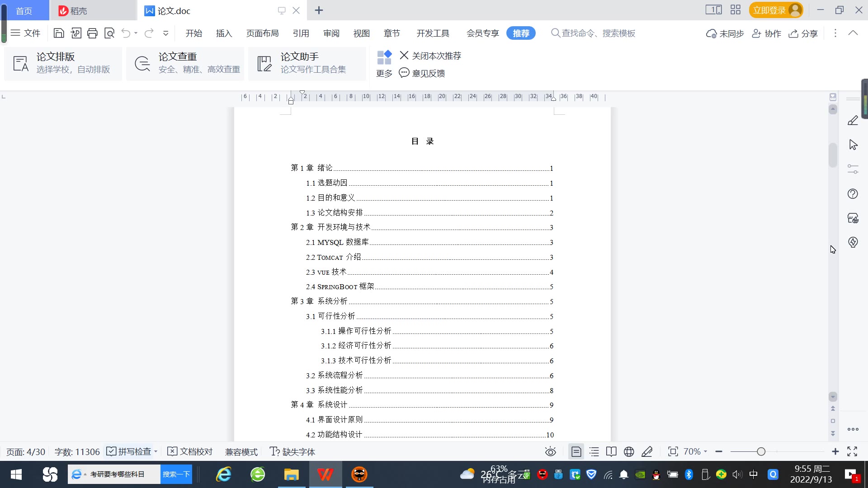Click the zoom in plus button
The image size is (868, 488).
pos(835,451)
